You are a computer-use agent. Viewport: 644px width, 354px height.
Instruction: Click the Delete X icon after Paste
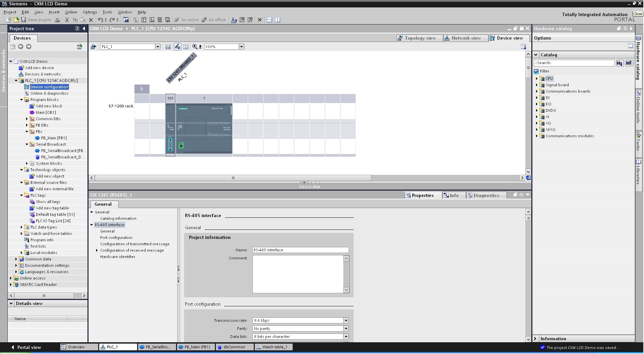pyautogui.click(x=91, y=20)
